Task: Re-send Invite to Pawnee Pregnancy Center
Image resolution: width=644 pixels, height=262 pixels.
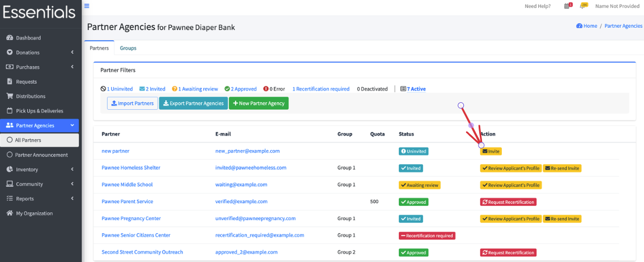Action: pyautogui.click(x=562, y=218)
